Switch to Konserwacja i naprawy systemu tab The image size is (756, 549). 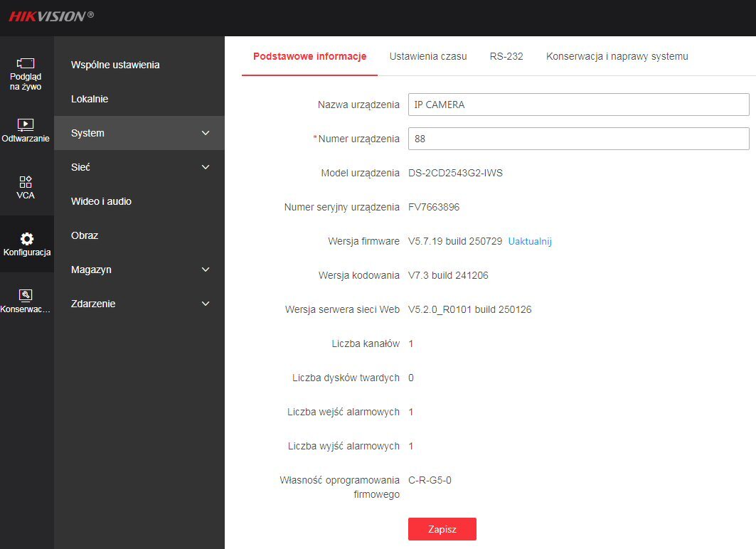pos(617,56)
